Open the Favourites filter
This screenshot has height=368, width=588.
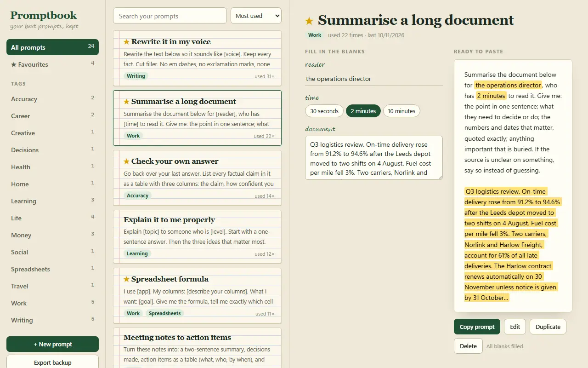[x=52, y=64]
